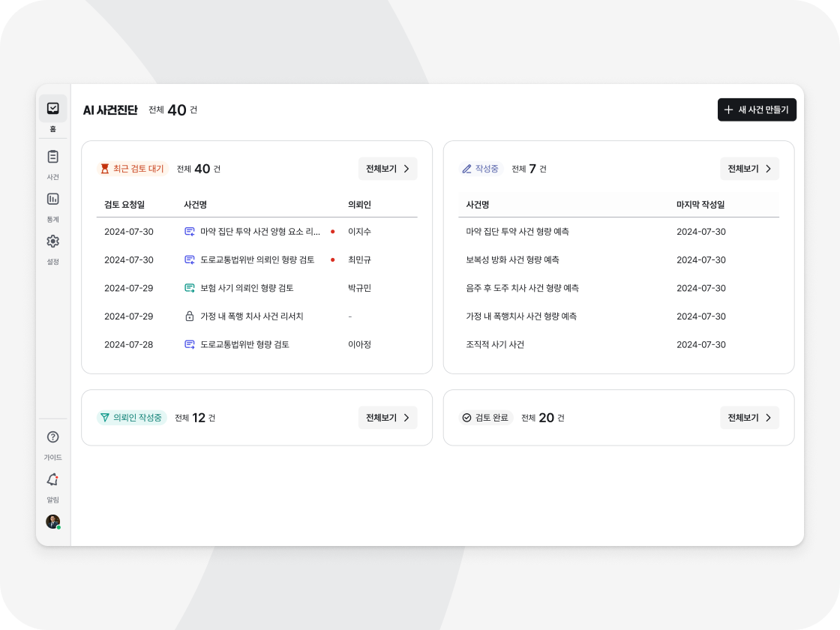The height and width of the screenshot is (630, 840).
Task: Open case 도로교통법위반 의뢰인 형량 검토
Action: [x=257, y=259]
